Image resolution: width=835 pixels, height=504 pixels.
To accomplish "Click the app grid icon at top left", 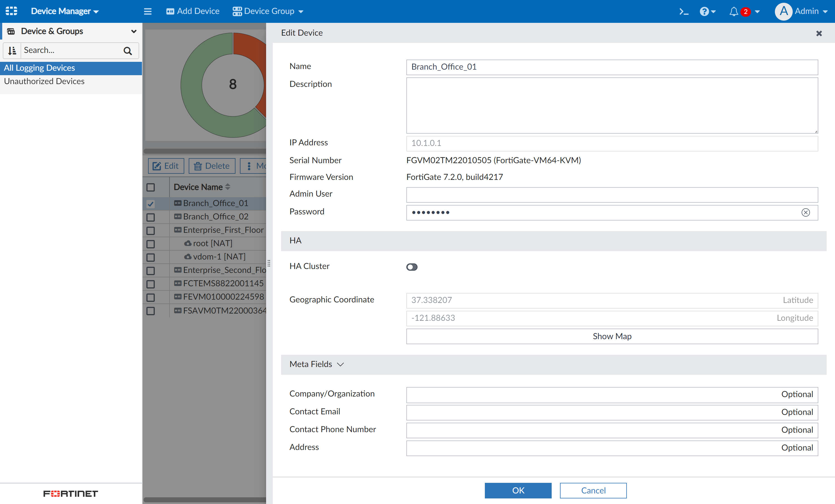I will (x=11, y=11).
